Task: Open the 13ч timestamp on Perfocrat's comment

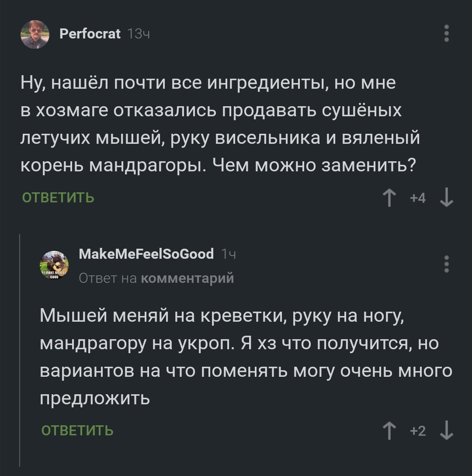Action: [139, 34]
